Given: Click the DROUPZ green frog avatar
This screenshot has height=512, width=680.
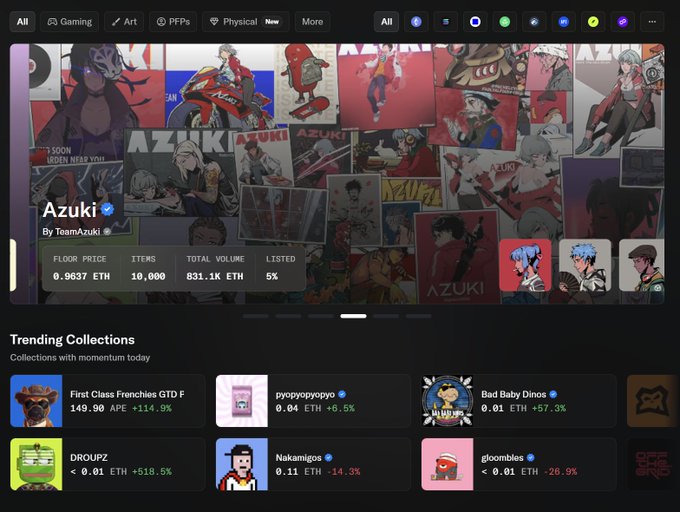Looking at the screenshot, I should tap(36, 464).
